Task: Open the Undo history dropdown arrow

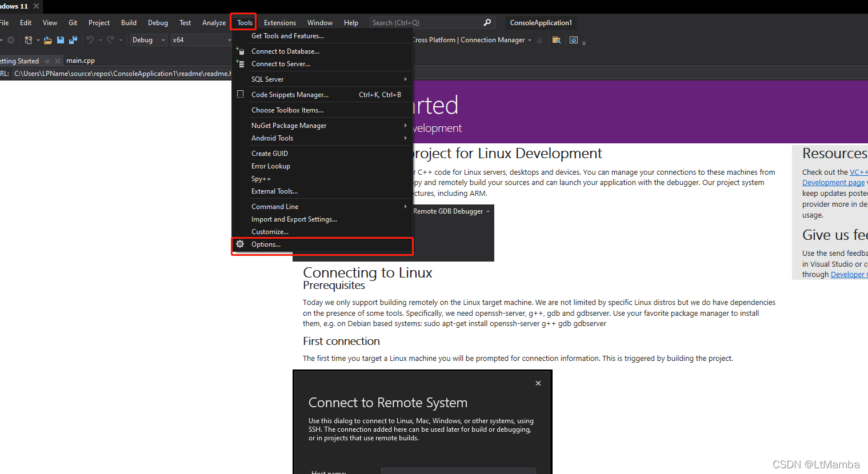Action: click(x=101, y=40)
